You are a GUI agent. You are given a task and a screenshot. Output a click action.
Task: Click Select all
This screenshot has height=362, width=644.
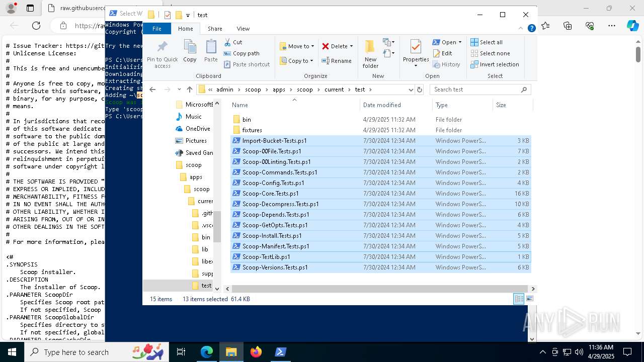(486, 42)
